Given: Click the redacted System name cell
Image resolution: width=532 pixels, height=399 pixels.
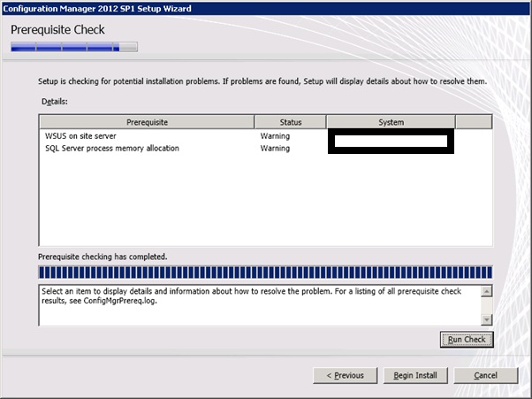Looking at the screenshot, I should (x=391, y=142).
